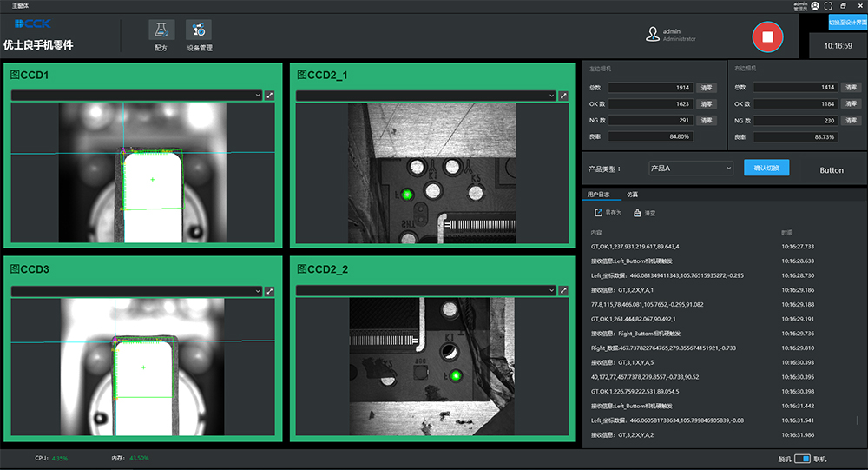
Task: Expand the CCD2_1 image view to fullscreen
Action: point(562,96)
